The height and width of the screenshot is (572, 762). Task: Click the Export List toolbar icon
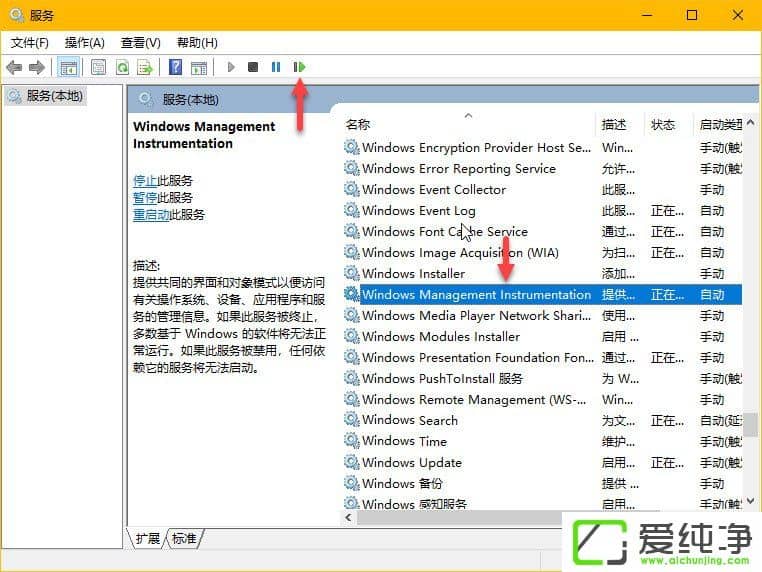145,67
